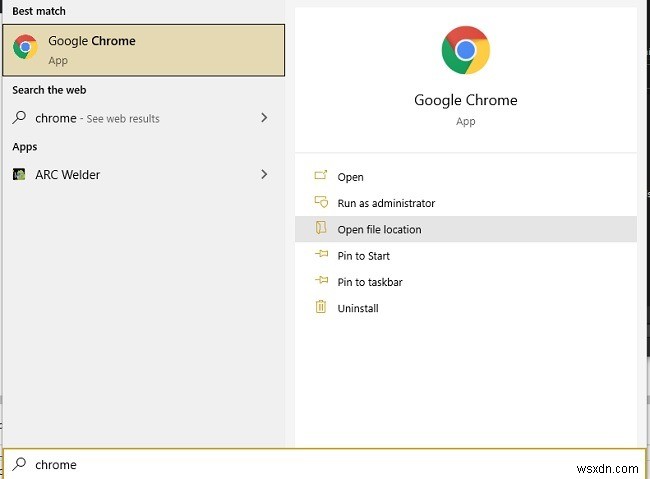Click the Open icon

(321, 175)
